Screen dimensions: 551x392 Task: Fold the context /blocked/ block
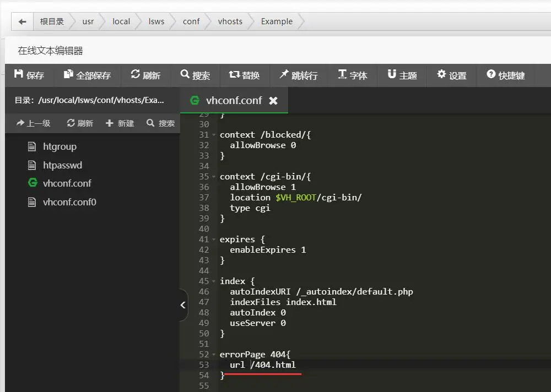(x=214, y=135)
